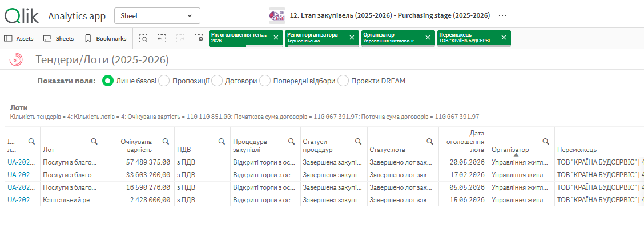The width and height of the screenshot is (644, 236).
Task: Step back in selections
Action: tap(162, 38)
